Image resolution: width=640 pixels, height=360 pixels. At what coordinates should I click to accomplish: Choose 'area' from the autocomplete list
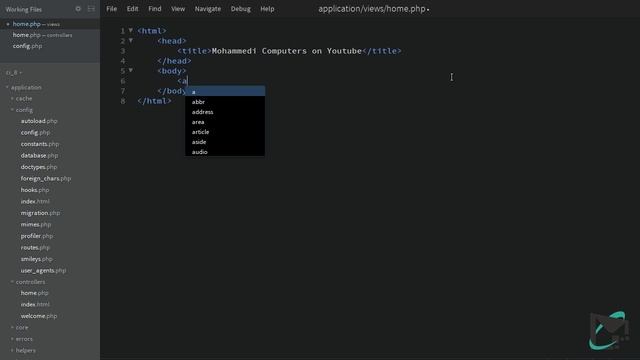pos(225,122)
